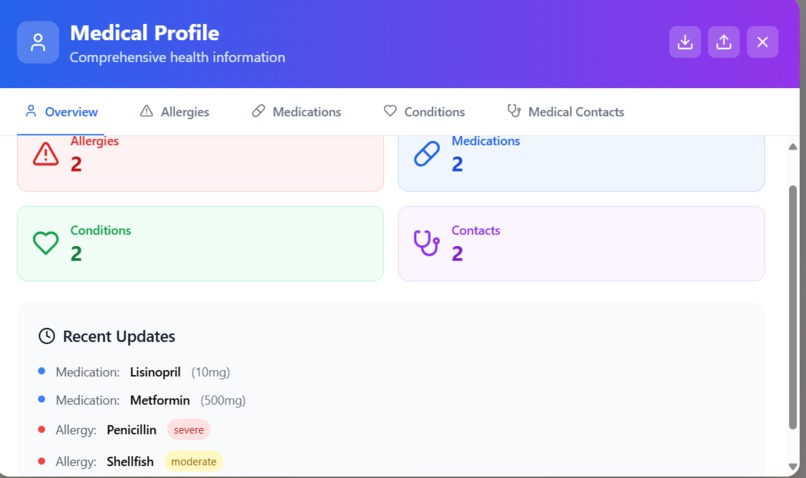Click the pill icon in Medications tab
This screenshot has width=806, height=478.
click(x=258, y=111)
